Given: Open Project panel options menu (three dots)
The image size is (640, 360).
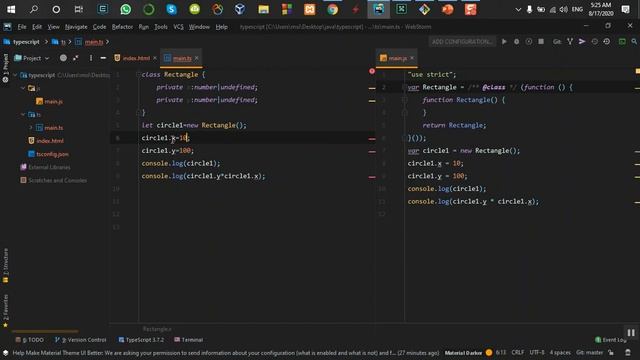Looking at the screenshot, I should point(91,58).
